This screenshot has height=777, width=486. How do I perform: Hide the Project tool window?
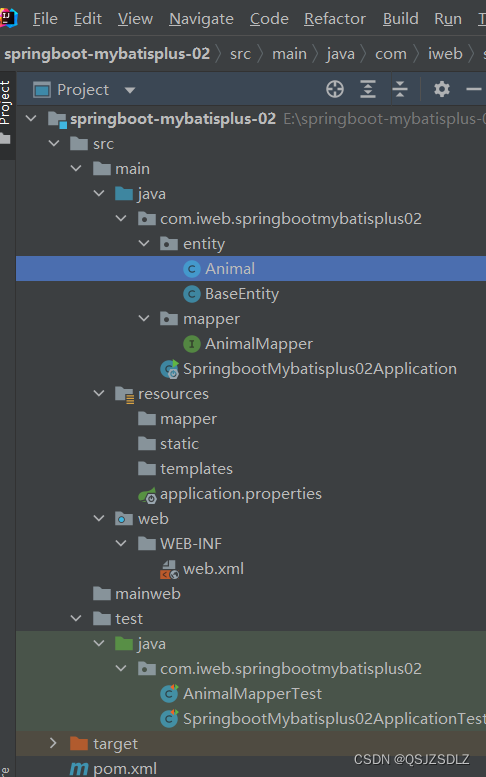(x=474, y=89)
